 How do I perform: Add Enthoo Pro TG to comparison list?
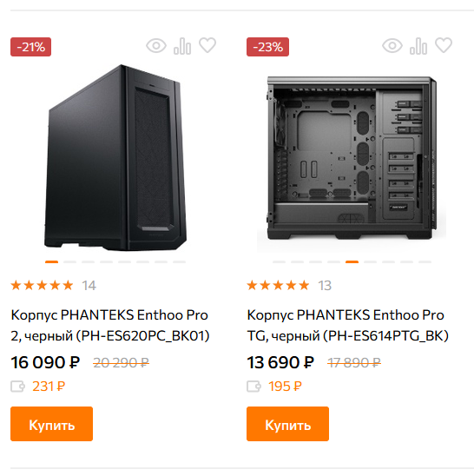[x=418, y=46]
